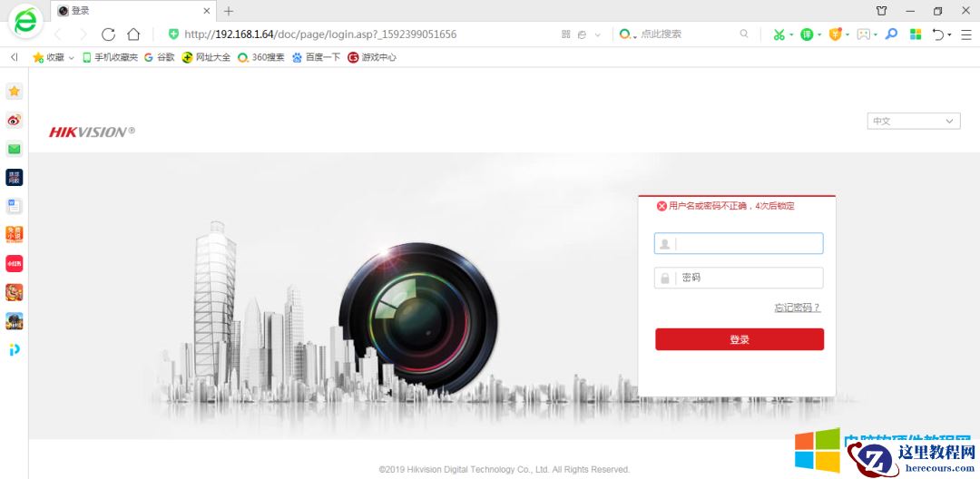
Task: Expand the payment shield dropdown arrow
Action: [x=848, y=35]
